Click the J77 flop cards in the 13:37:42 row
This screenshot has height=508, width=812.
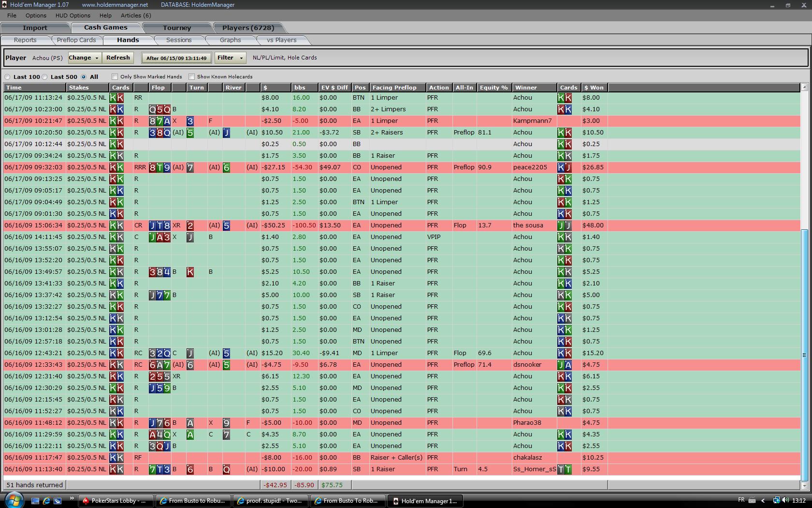(159, 295)
